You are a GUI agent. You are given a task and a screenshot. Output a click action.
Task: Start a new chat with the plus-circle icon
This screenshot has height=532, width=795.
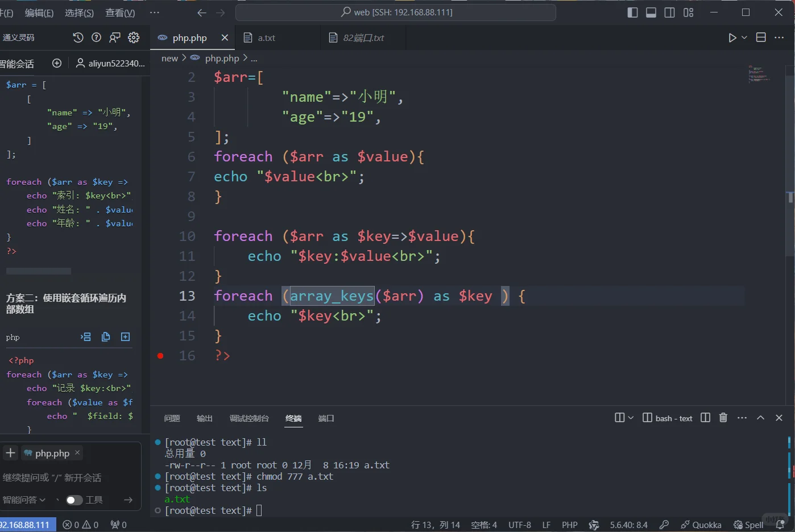57,63
